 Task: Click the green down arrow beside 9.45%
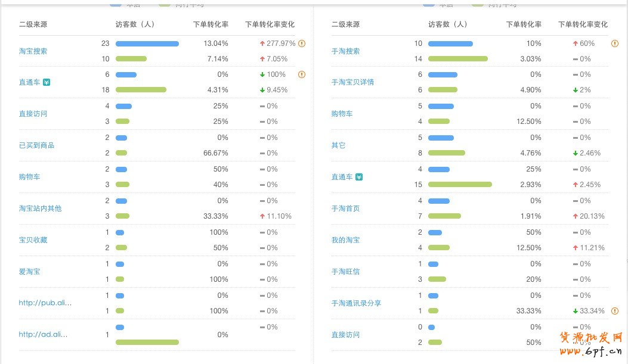[x=262, y=90]
